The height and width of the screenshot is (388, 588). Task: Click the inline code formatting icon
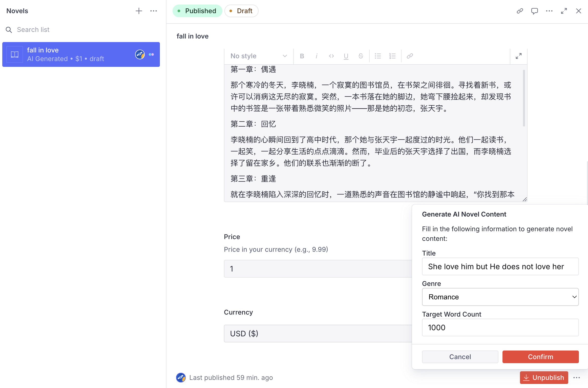pos(331,56)
